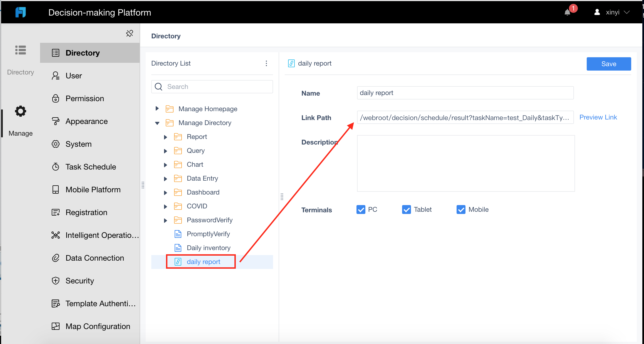Click the Directory List search field

212,87
